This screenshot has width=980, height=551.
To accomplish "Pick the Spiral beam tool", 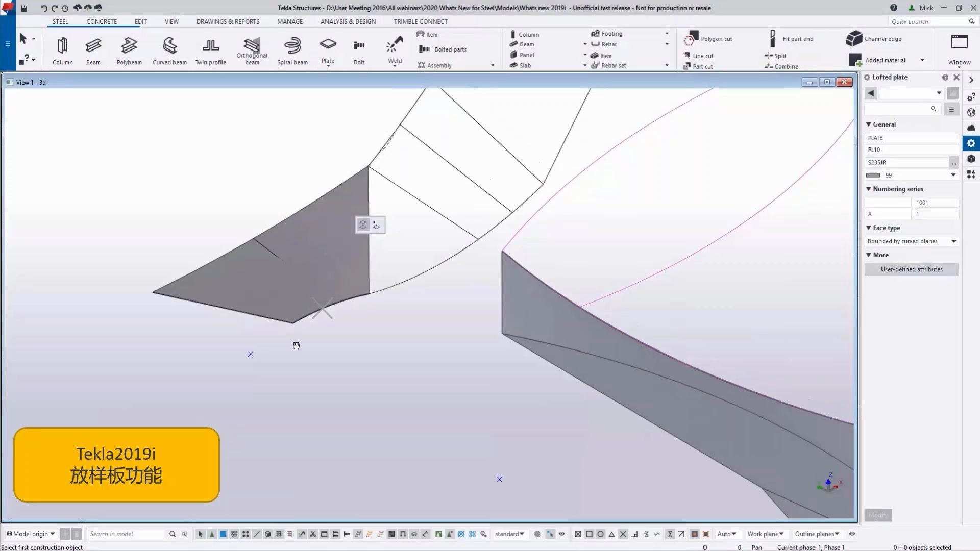I will (x=292, y=51).
